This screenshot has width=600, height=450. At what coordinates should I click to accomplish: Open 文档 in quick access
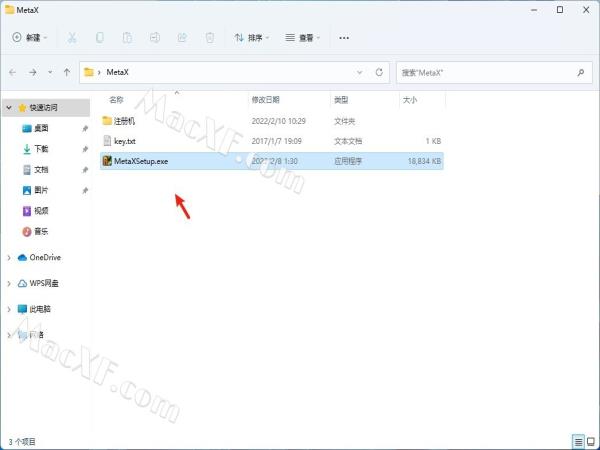point(41,170)
